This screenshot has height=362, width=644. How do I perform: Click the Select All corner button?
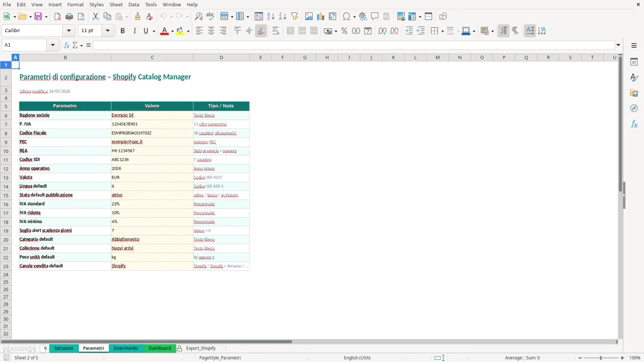[5, 57]
